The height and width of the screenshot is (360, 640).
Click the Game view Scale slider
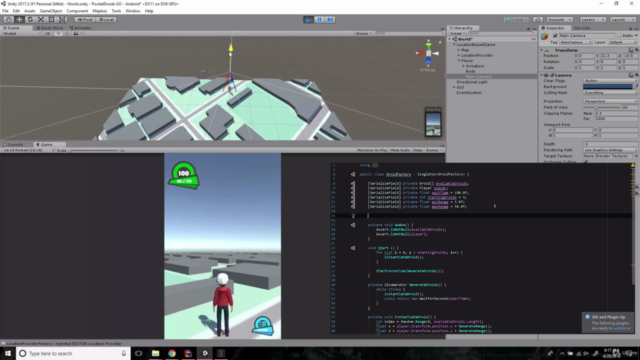(x=93, y=150)
